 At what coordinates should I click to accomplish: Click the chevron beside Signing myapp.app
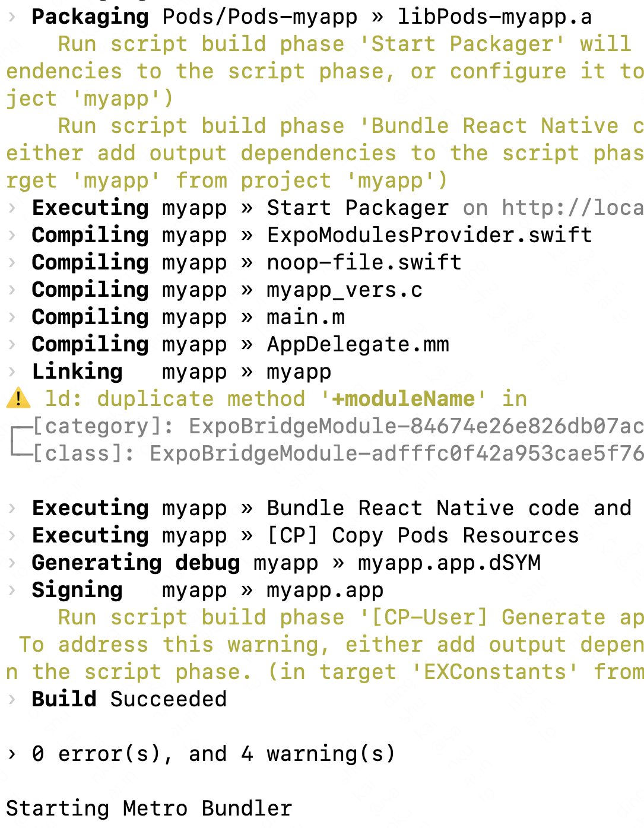(x=11, y=589)
